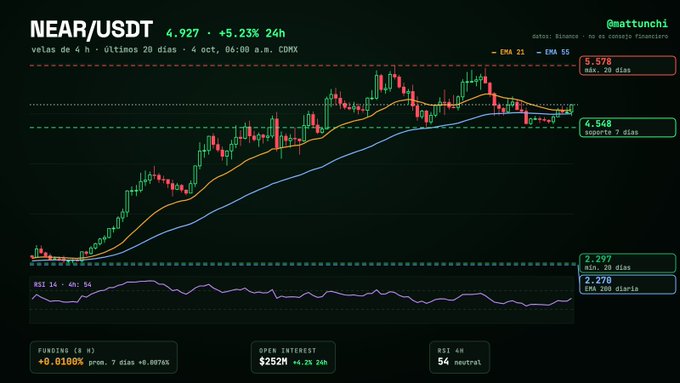The height and width of the screenshot is (383, 680).
Task: Click the Binance data disclaimer text
Action: [x=600, y=36]
